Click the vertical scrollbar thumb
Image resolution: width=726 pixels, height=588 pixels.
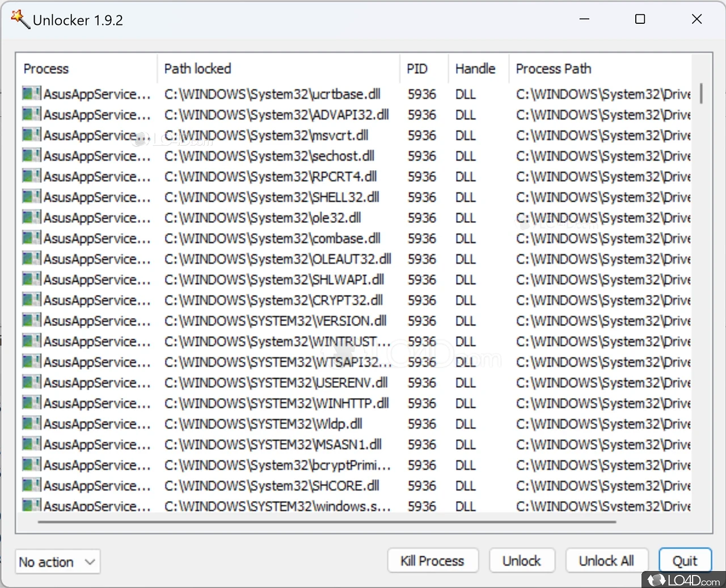pos(702,94)
